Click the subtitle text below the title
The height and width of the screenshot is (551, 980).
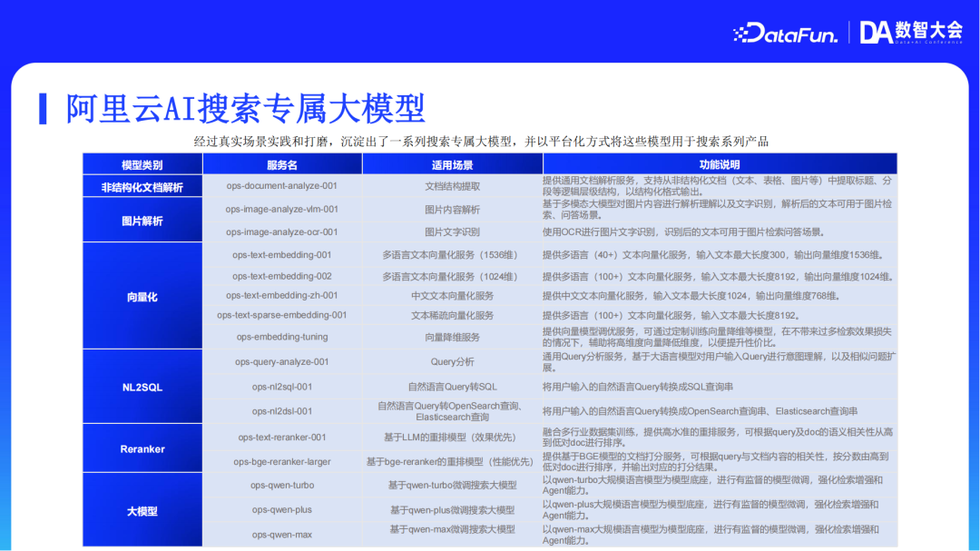pyautogui.click(x=490, y=139)
